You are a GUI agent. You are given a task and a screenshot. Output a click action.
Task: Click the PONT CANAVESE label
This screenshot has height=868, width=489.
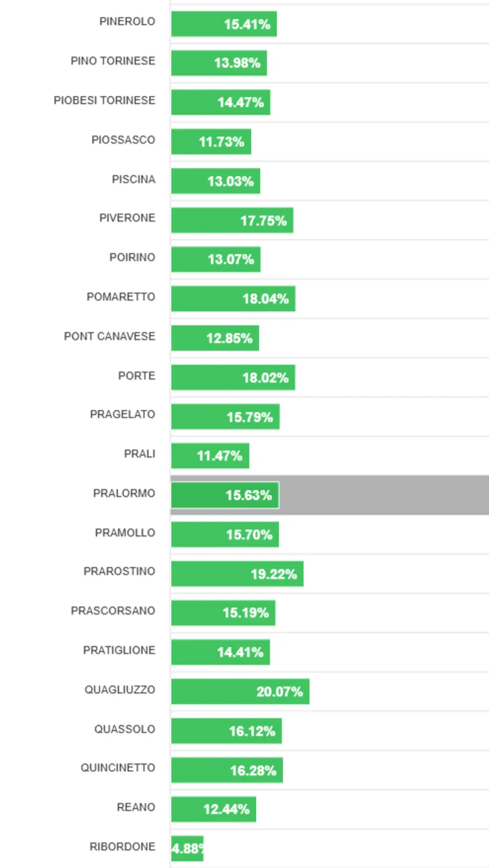coord(109,337)
